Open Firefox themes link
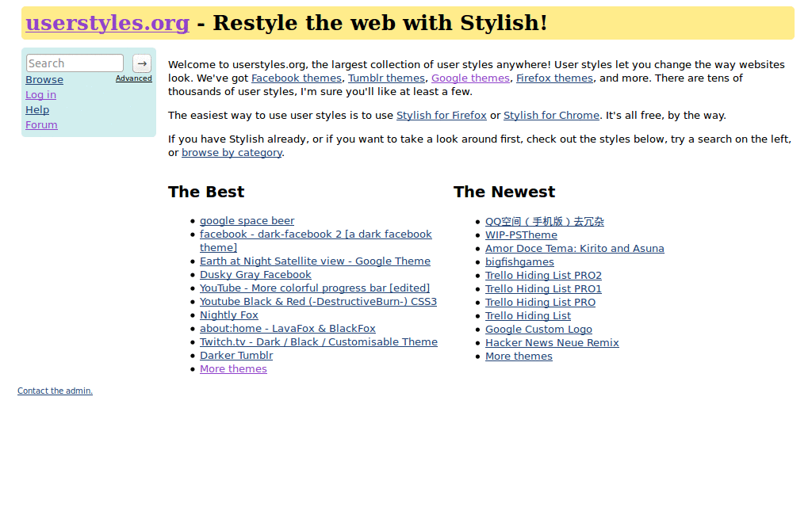The width and height of the screenshot is (812, 511). (554, 78)
